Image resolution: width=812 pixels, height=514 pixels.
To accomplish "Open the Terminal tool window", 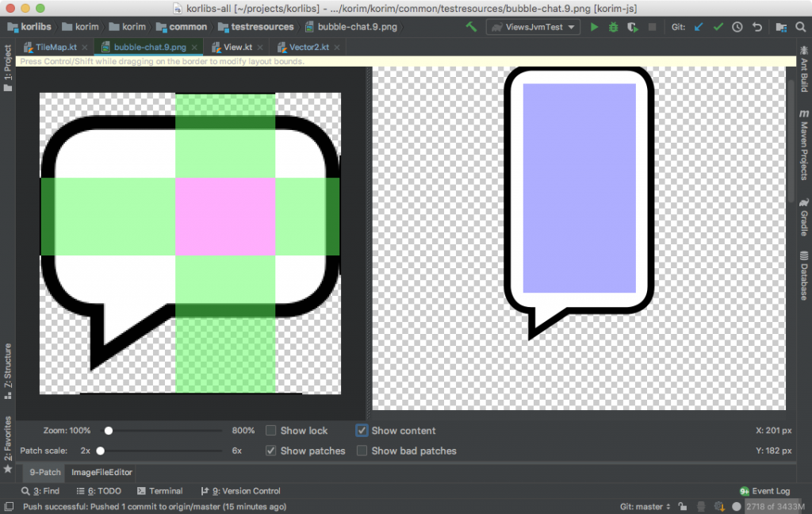I will pos(160,491).
